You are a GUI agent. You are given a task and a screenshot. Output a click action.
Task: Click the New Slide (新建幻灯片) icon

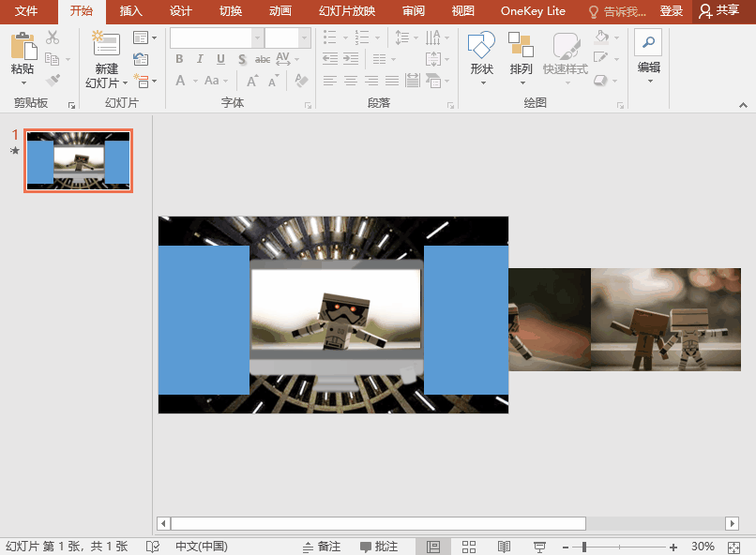point(106,46)
